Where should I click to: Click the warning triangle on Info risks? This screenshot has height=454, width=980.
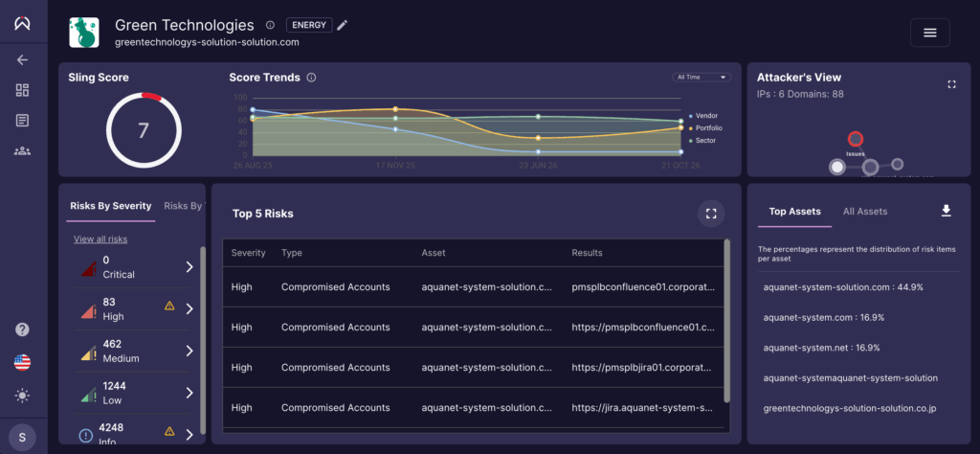(168, 431)
